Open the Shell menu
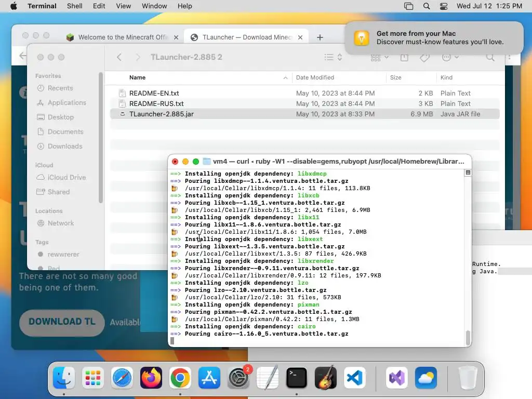Screen dimensions: 532x399 pos(74,6)
